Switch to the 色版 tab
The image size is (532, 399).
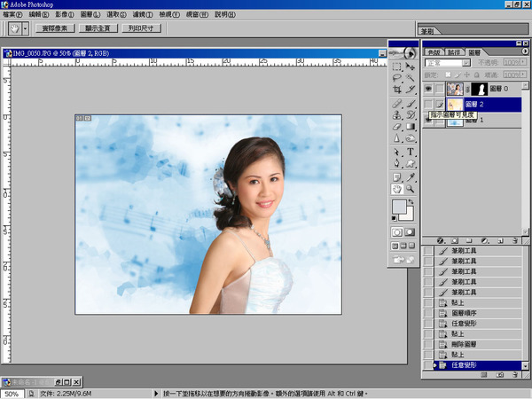click(x=432, y=52)
